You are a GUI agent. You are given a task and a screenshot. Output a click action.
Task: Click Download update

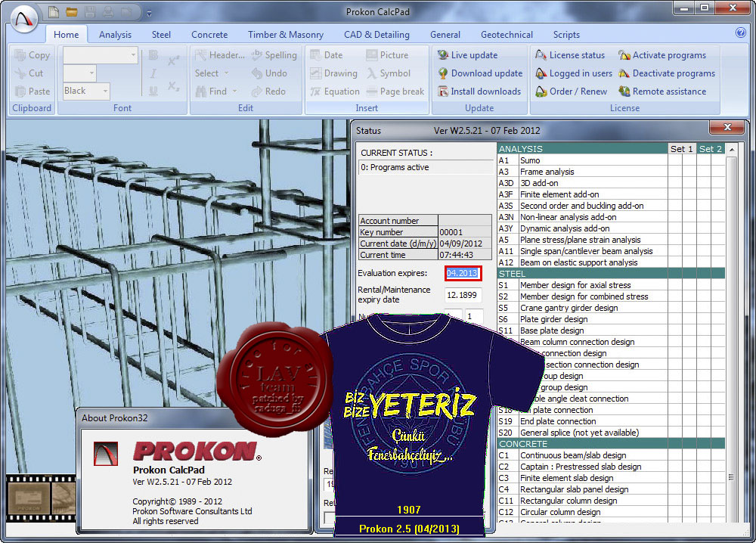tap(480, 73)
